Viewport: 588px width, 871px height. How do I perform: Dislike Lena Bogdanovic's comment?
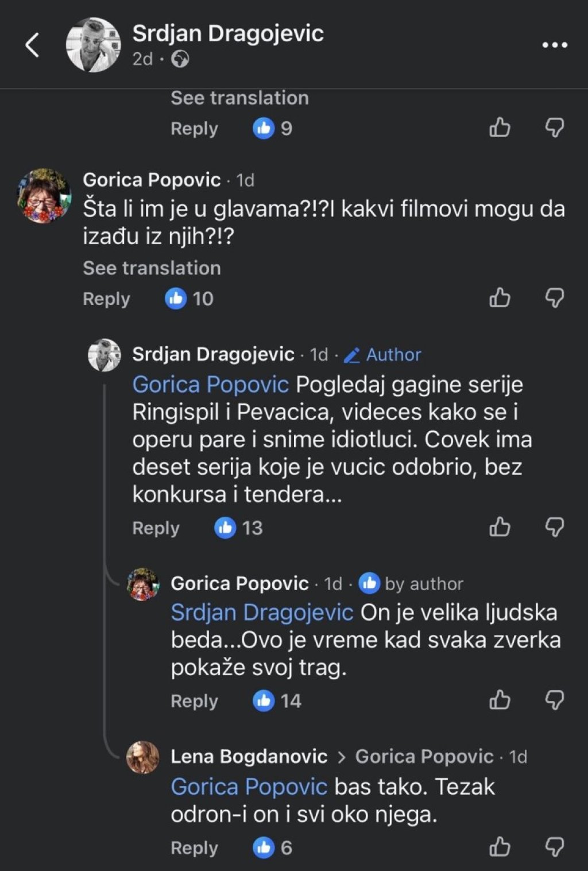click(554, 847)
